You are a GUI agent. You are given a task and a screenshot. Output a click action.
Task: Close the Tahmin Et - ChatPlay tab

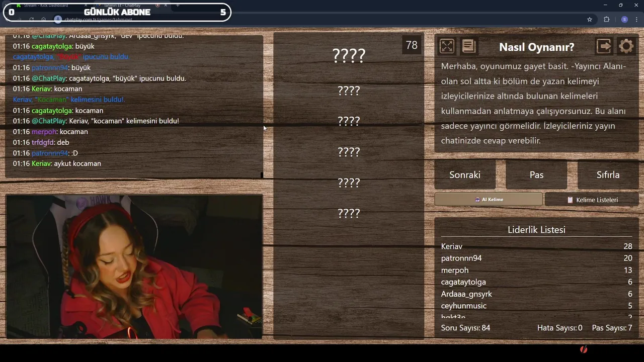[166, 5]
